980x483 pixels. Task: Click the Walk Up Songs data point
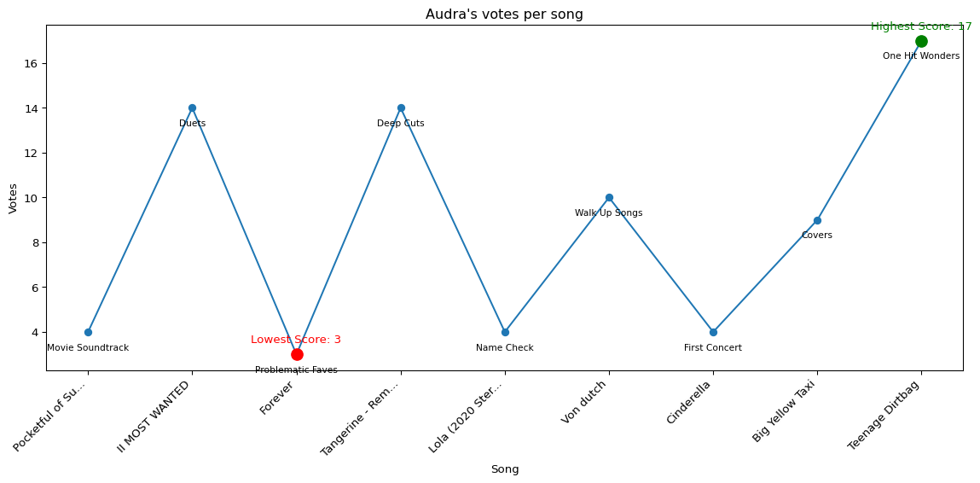pyautogui.click(x=609, y=197)
